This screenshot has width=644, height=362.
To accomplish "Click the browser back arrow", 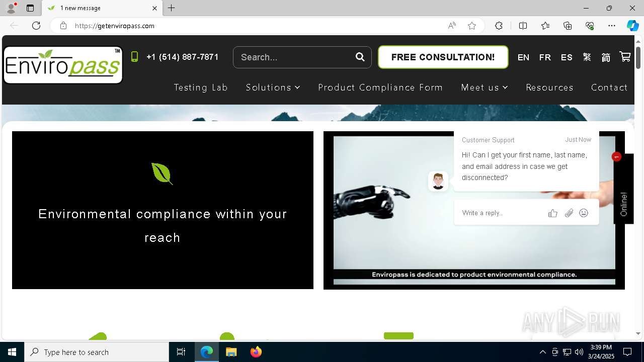I will click(x=14, y=26).
